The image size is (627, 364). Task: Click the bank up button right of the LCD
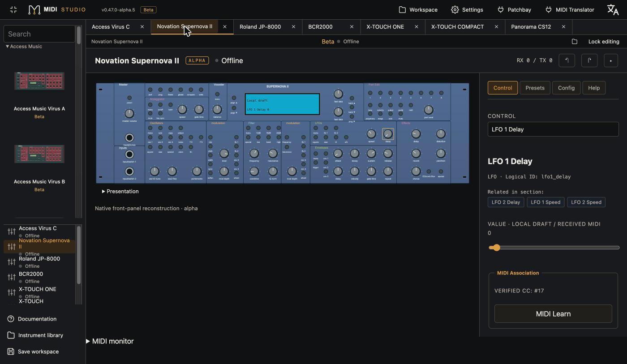pos(352,98)
